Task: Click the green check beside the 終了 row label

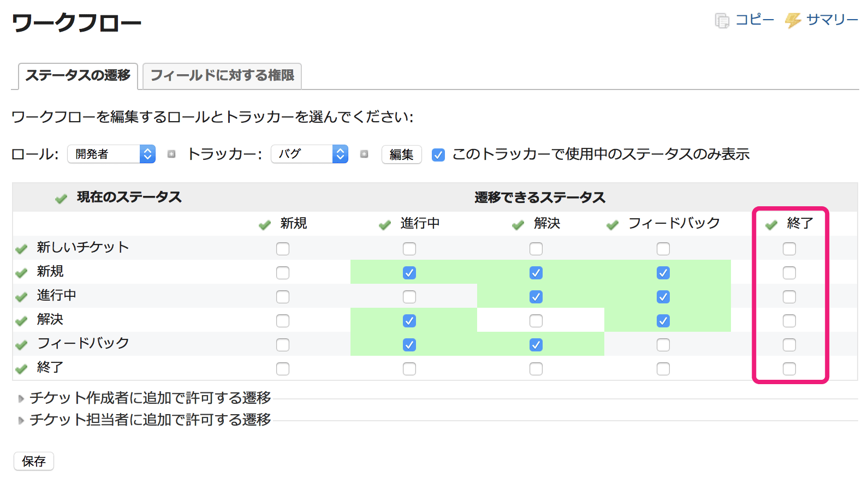Action: [x=21, y=369]
